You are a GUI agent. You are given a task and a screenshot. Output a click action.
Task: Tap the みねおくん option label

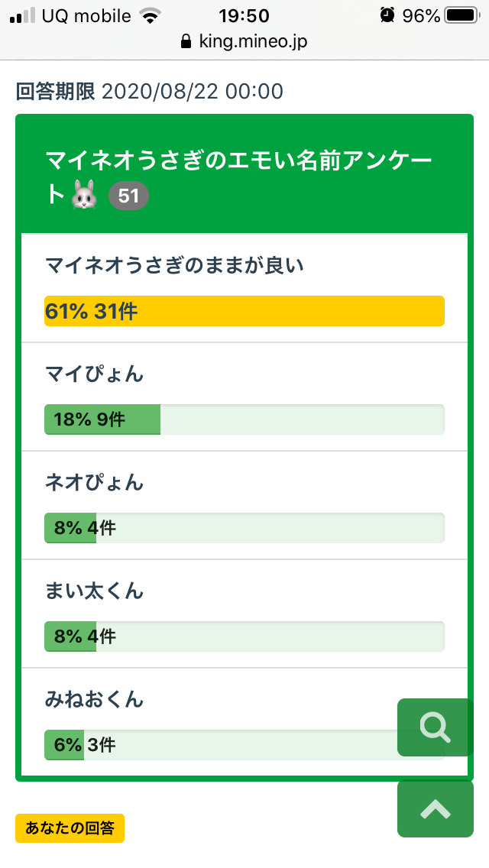(94, 700)
